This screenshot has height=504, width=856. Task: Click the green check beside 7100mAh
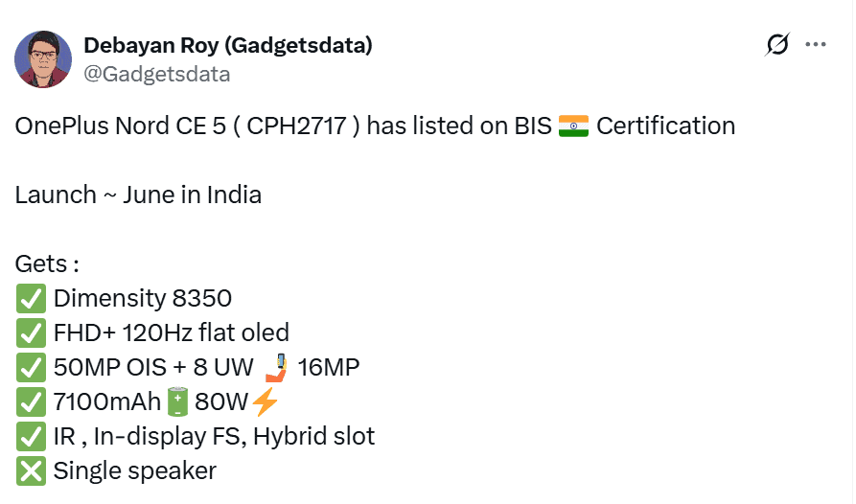[x=31, y=402]
